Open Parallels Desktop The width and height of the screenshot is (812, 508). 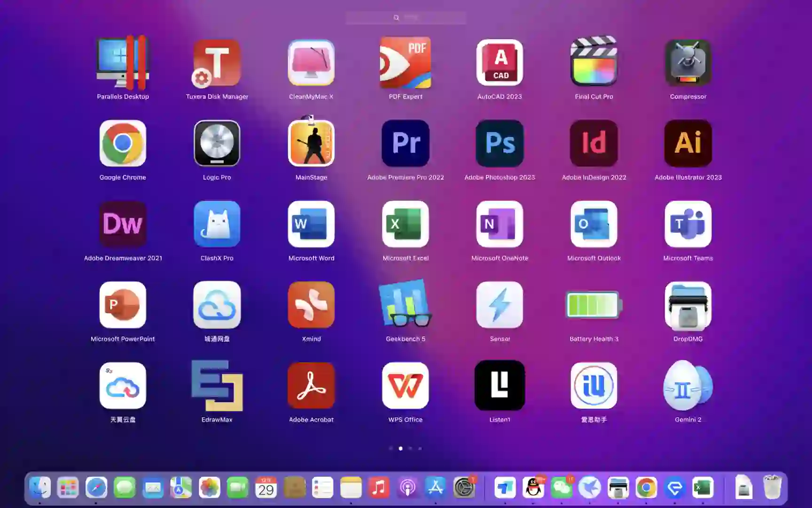(x=123, y=63)
